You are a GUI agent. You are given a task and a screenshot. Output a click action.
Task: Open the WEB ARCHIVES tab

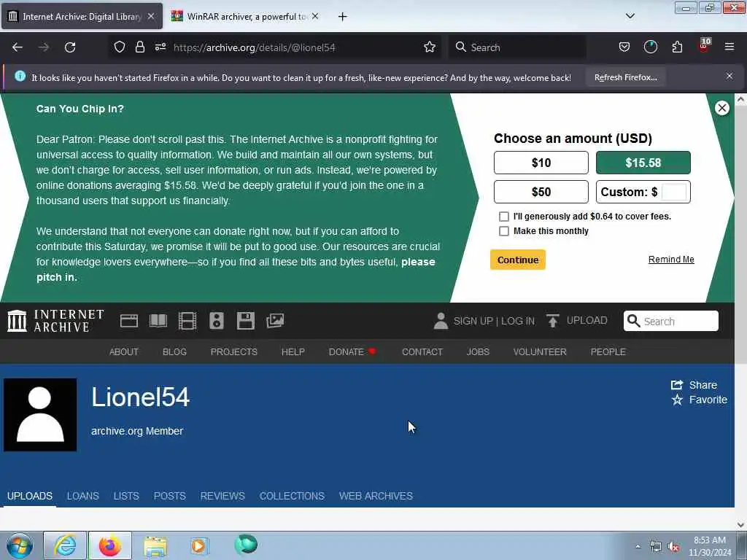click(376, 496)
